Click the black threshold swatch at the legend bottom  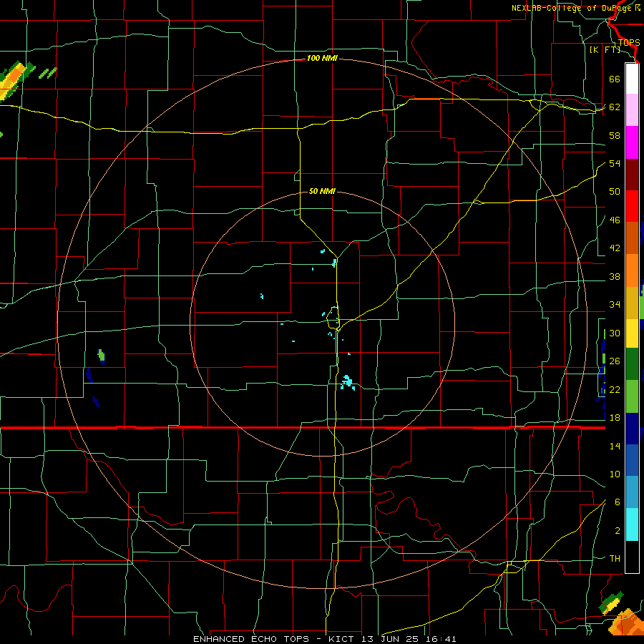(632, 557)
